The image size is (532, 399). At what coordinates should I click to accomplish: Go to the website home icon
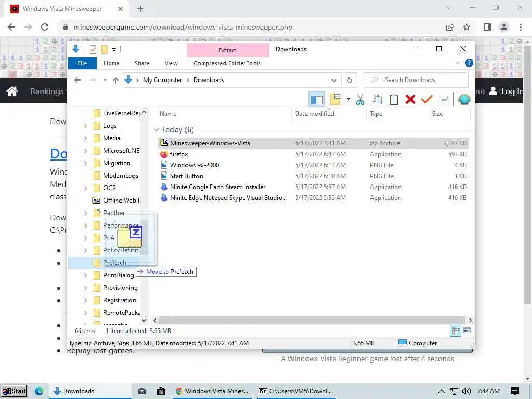(x=12, y=91)
